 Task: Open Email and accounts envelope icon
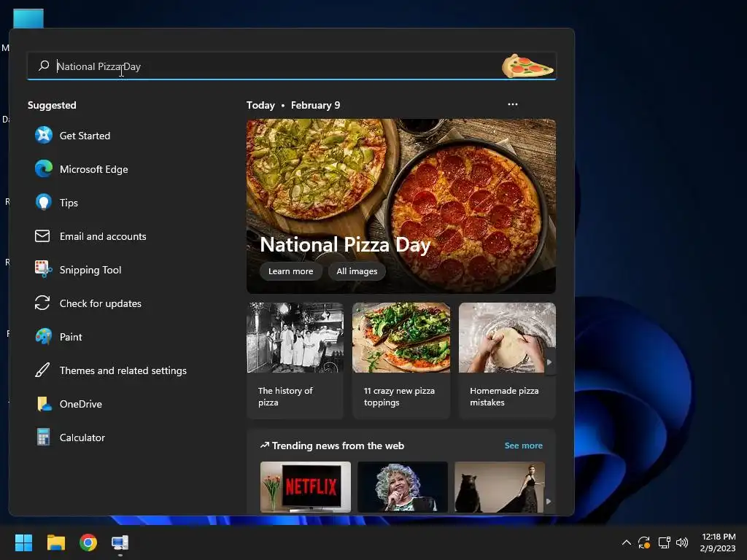(42, 236)
